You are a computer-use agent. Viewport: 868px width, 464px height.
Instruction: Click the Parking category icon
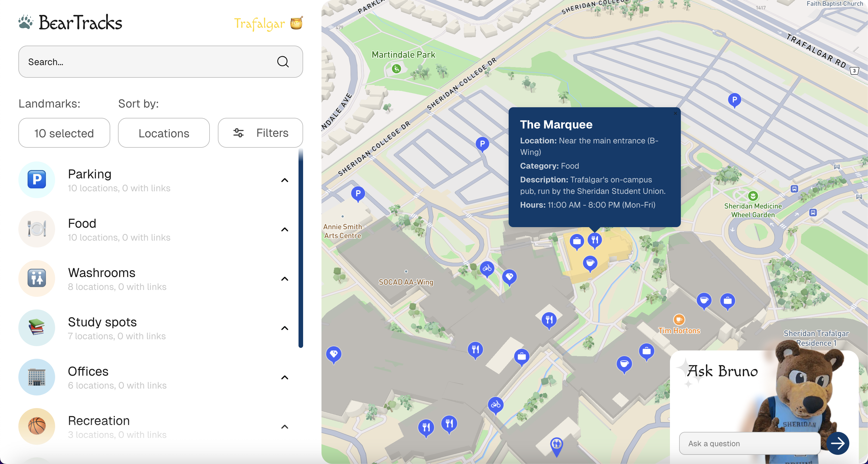37,180
